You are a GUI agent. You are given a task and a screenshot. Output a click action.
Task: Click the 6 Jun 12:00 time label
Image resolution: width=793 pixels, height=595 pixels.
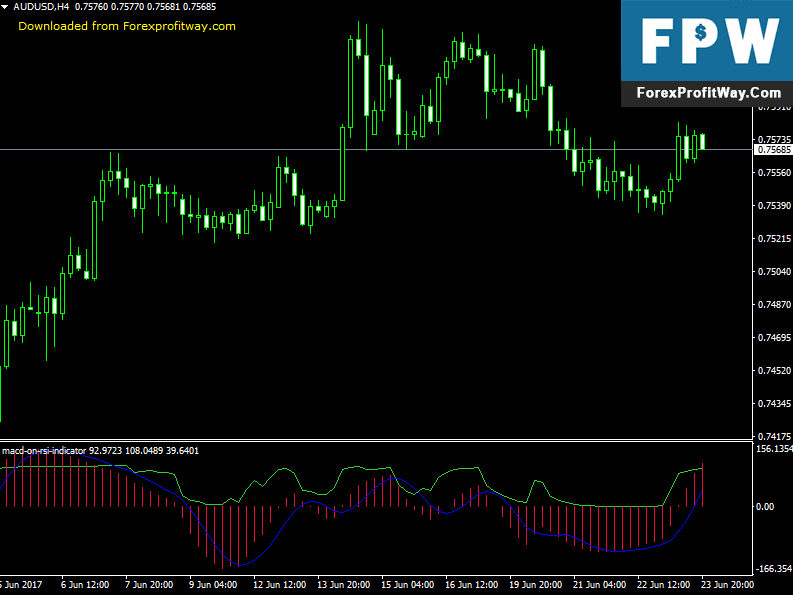pyautogui.click(x=85, y=585)
